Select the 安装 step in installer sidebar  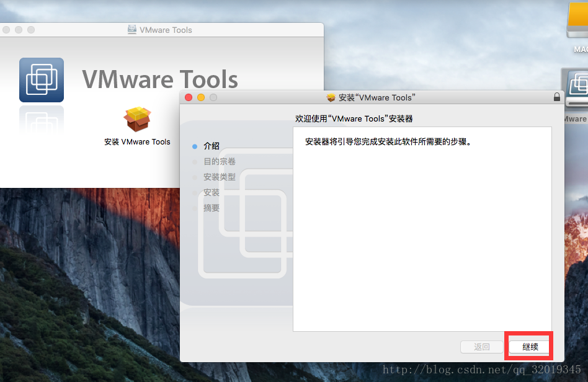point(211,192)
